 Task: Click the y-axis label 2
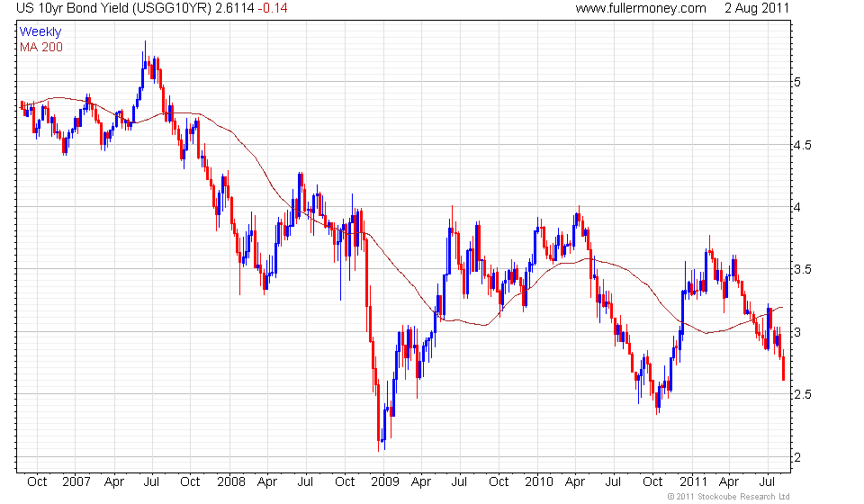coord(797,457)
